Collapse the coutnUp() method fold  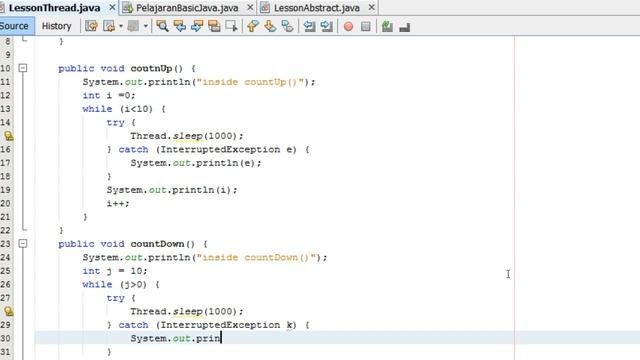(23, 68)
